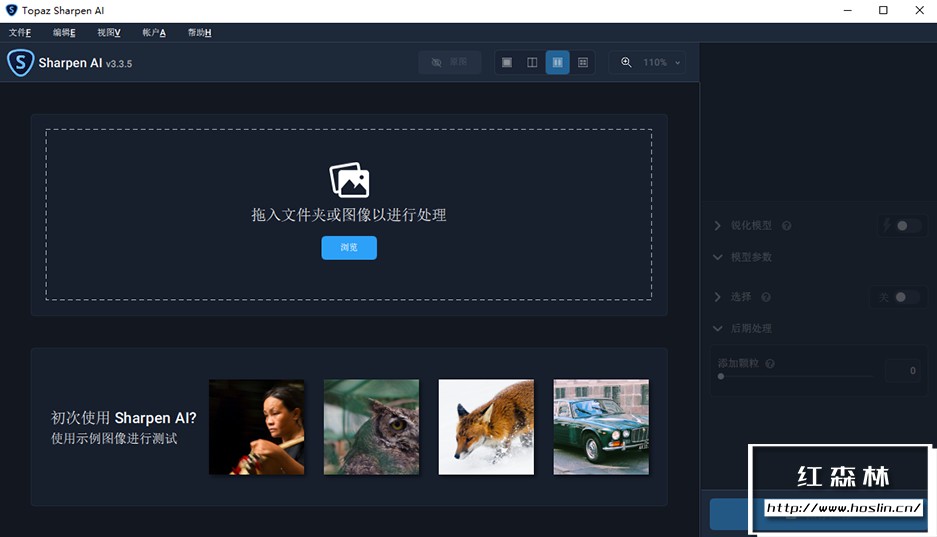This screenshot has height=537, width=937.
Task: Open the 文件F menu
Action: click(20, 32)
